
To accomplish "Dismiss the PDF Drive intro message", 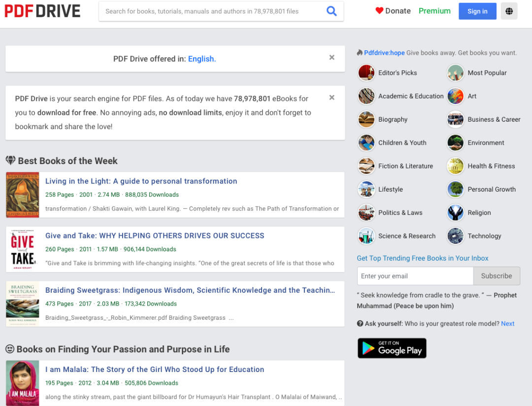I will coord(332,98).
